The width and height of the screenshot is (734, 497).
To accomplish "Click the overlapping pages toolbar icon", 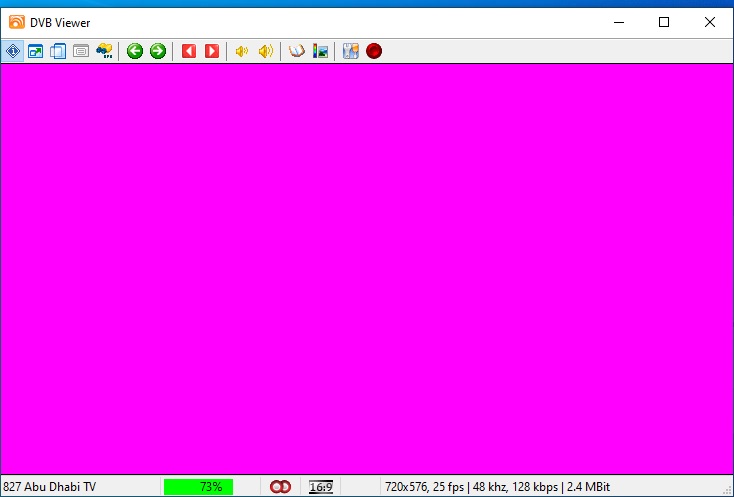I will (58, 51).
